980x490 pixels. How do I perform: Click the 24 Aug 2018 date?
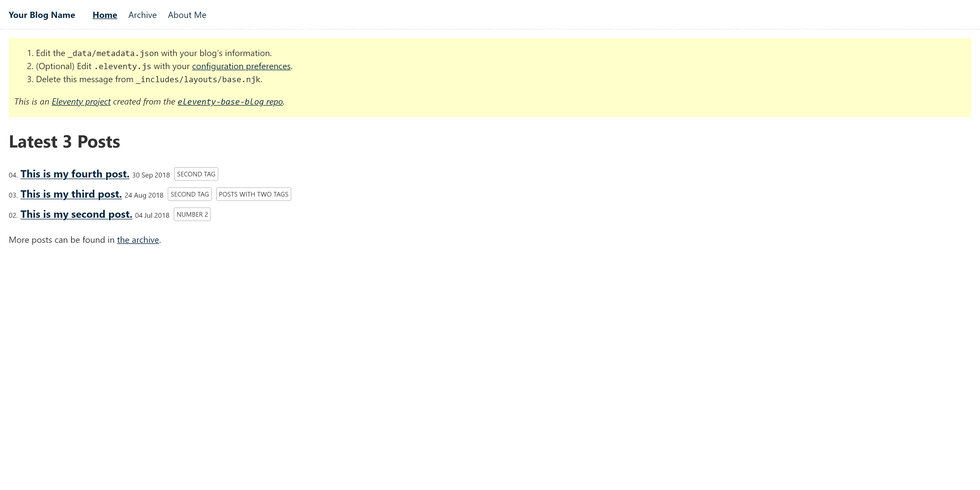144,195
